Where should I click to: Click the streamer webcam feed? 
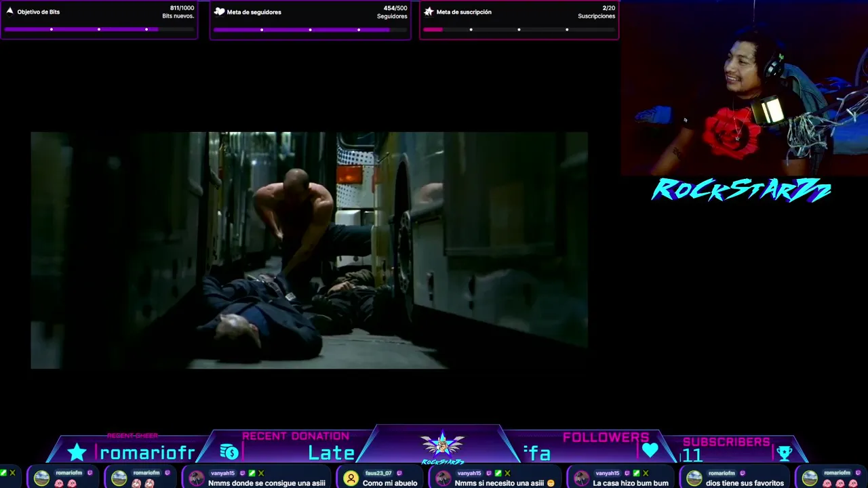click(744, 88)
